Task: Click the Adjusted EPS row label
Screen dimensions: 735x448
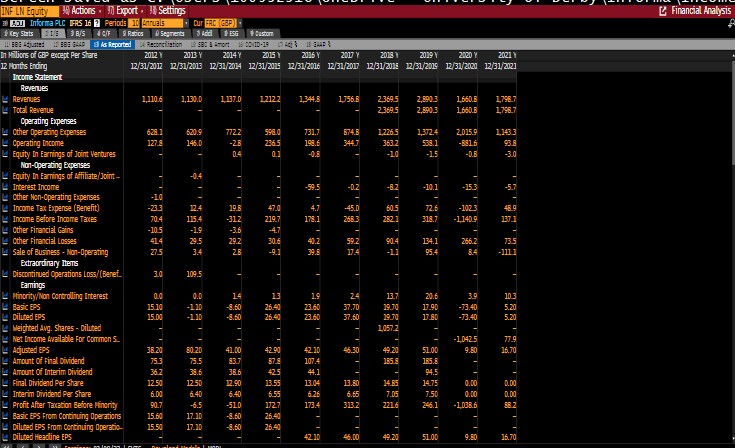Action: (30, 350)
